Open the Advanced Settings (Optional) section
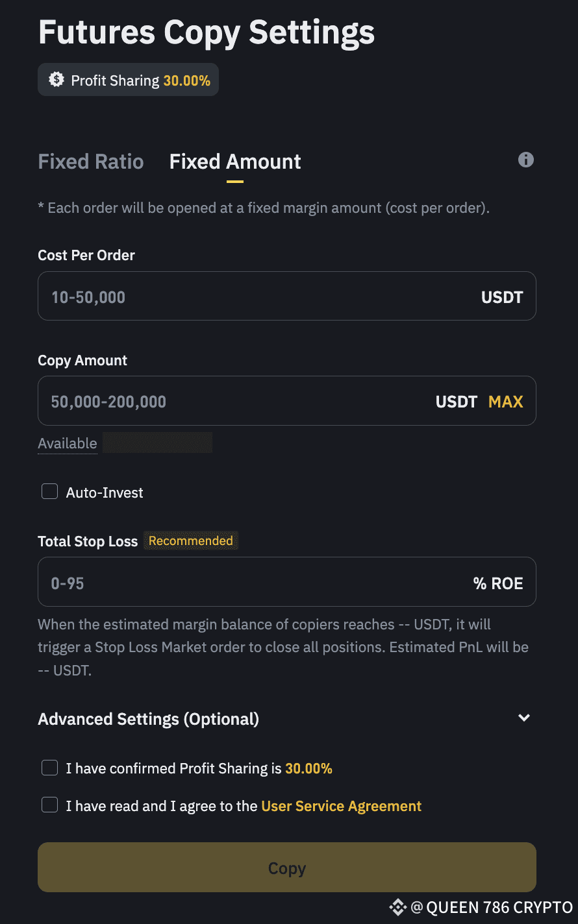Screen dimensions: 578x924 click(149, 719)
